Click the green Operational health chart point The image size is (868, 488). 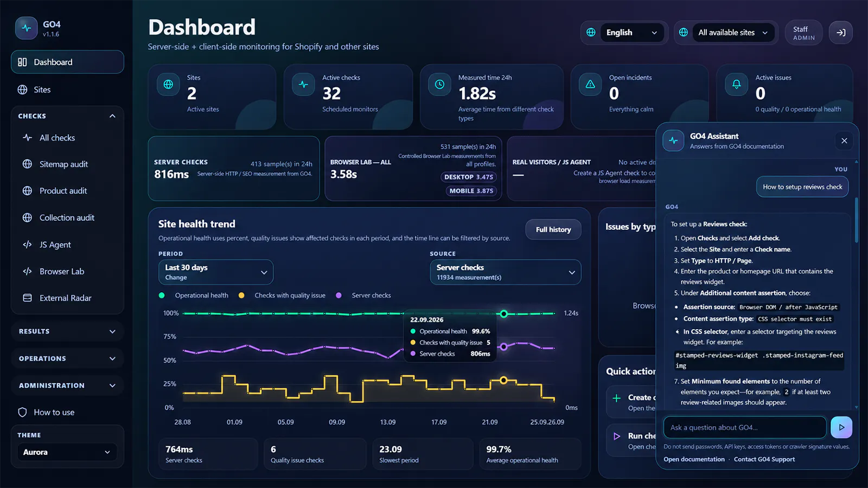click(x=504, y=314)
